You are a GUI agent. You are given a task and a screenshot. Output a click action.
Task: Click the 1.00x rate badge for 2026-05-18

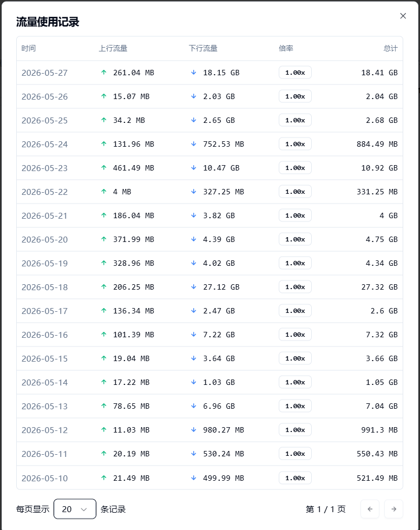[x=295, y=287]
